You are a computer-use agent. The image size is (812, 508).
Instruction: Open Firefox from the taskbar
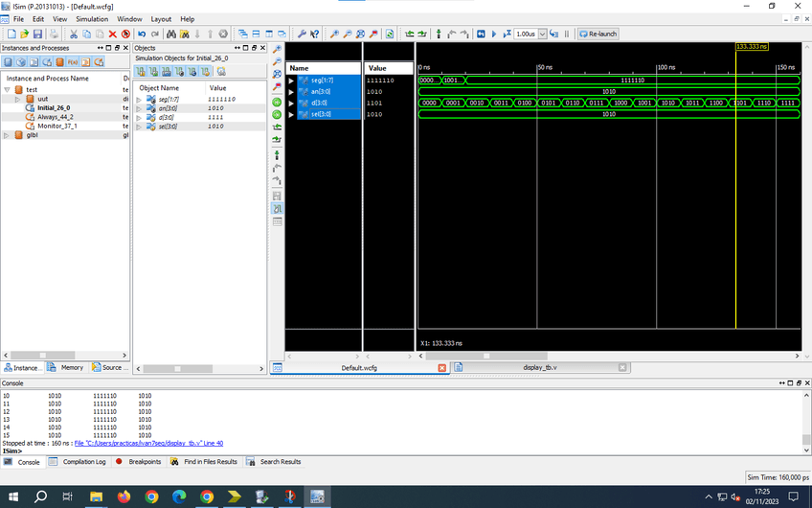click(124, 496)
